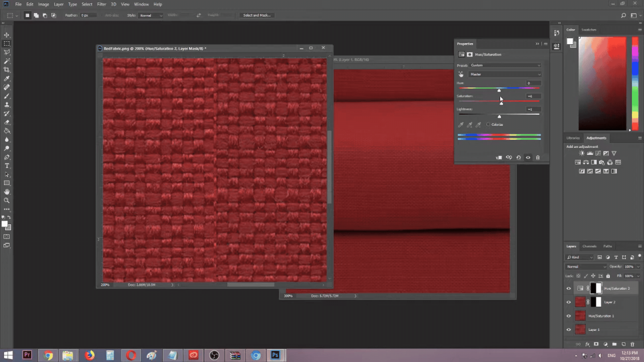Select the Horizontal Type tool
This screenshot has height=362, width=644.
pos(7,166)
